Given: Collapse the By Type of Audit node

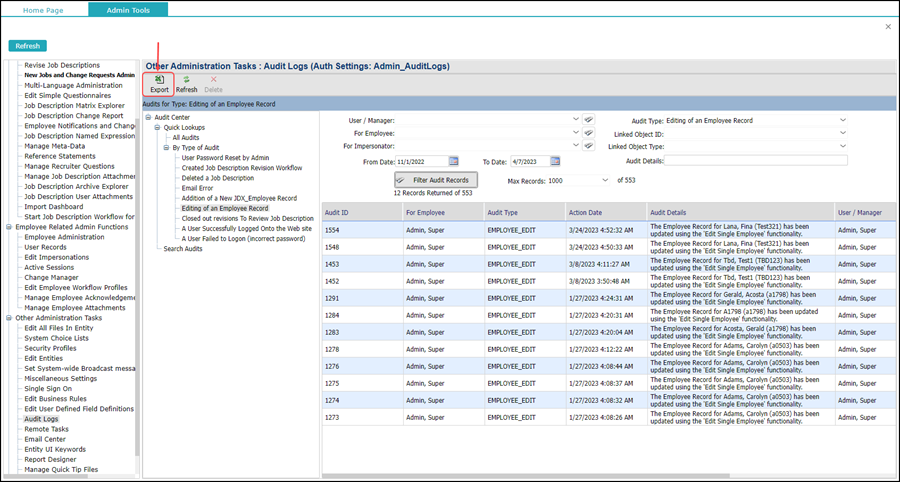Looking at the screenshot, I should pos(166,147).
